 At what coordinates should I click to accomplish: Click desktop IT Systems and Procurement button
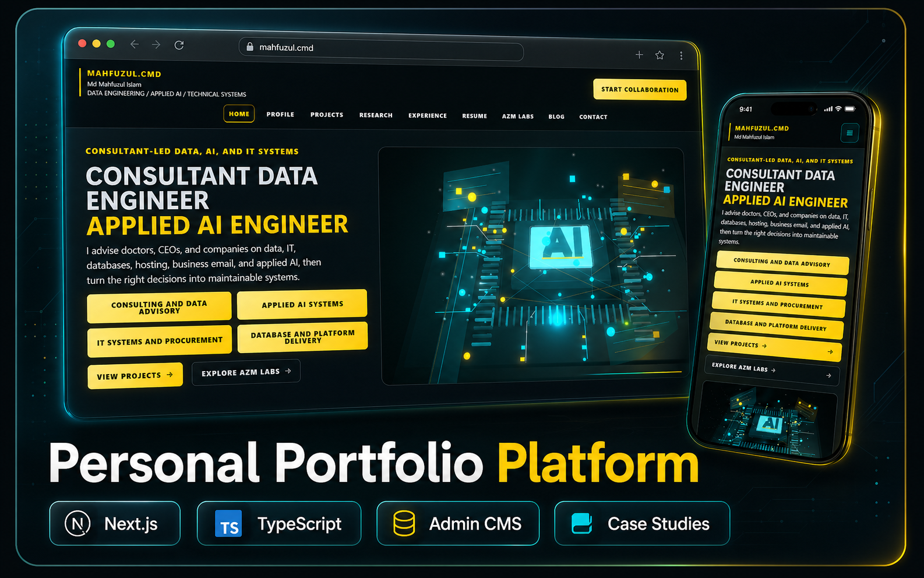[160, 341]
